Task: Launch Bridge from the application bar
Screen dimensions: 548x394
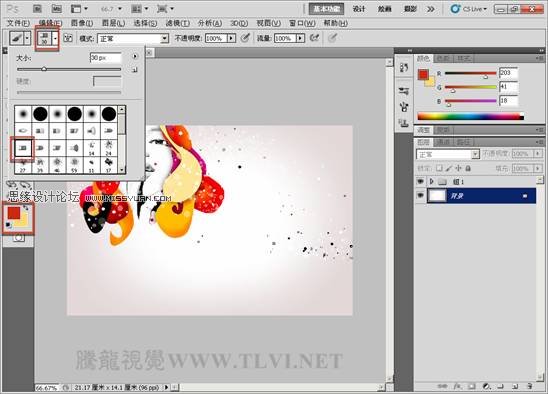Action: [x=37, y=9]
